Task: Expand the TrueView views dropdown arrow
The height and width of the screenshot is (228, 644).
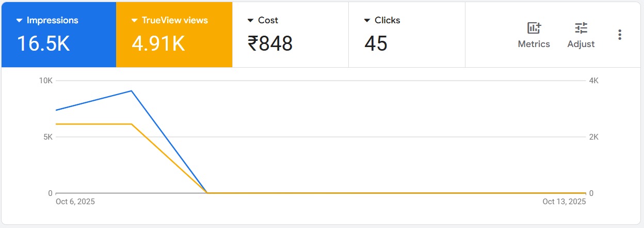Action: pyautogui.click(x=135, y=21)
